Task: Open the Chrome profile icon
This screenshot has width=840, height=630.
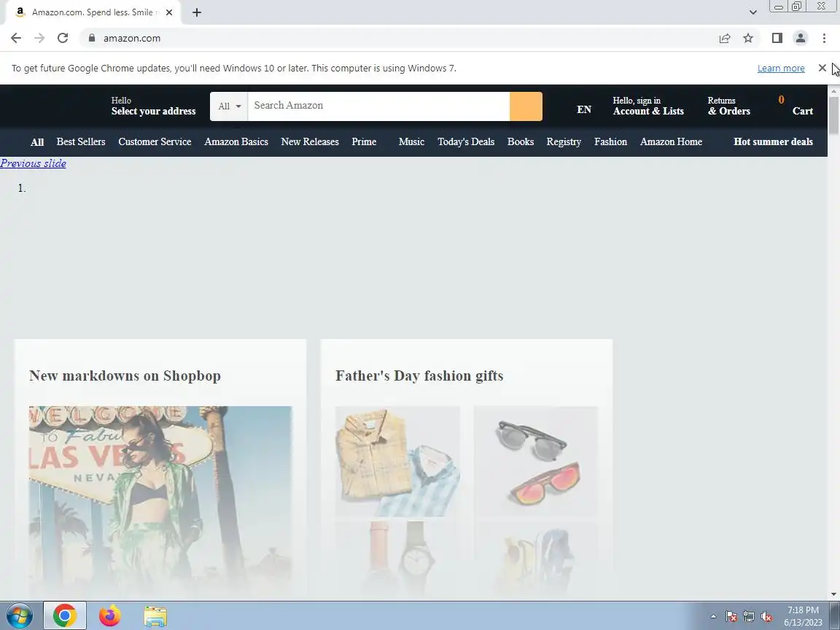Action: point(801,38)
